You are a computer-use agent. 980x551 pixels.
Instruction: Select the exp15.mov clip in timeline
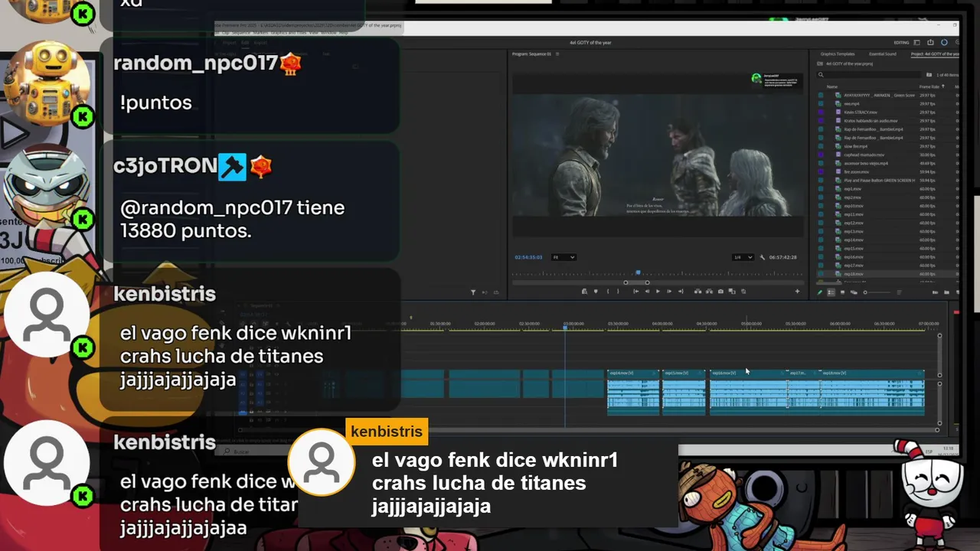(684, 392)
